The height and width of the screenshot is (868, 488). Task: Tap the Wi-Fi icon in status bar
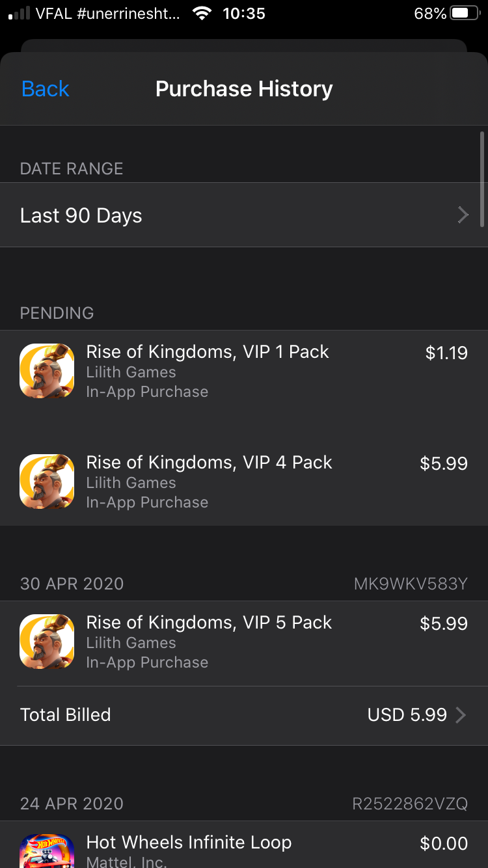[x=203, y=14]
